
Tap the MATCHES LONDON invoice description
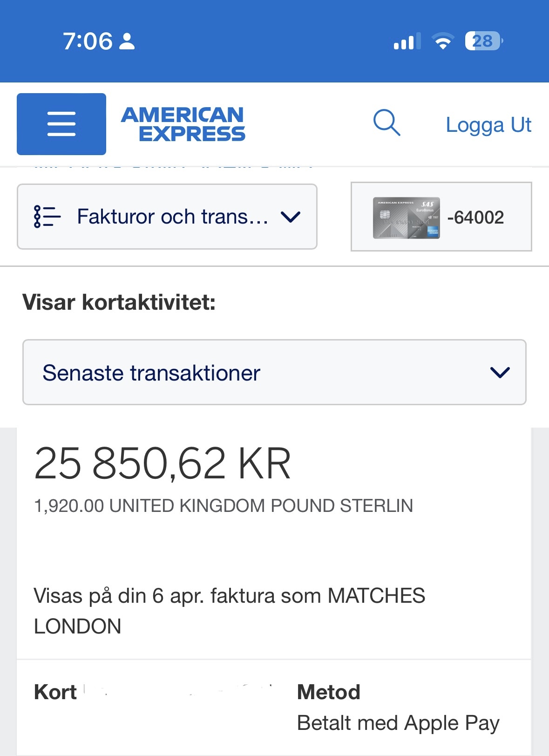click(229, 611)
